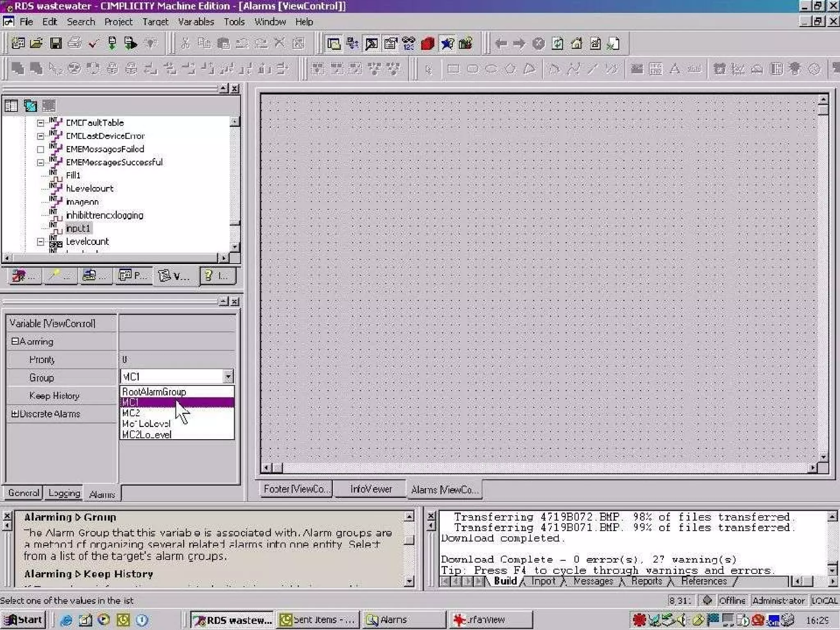
Task: Toggle the Companion star help button
Action: 447,43
